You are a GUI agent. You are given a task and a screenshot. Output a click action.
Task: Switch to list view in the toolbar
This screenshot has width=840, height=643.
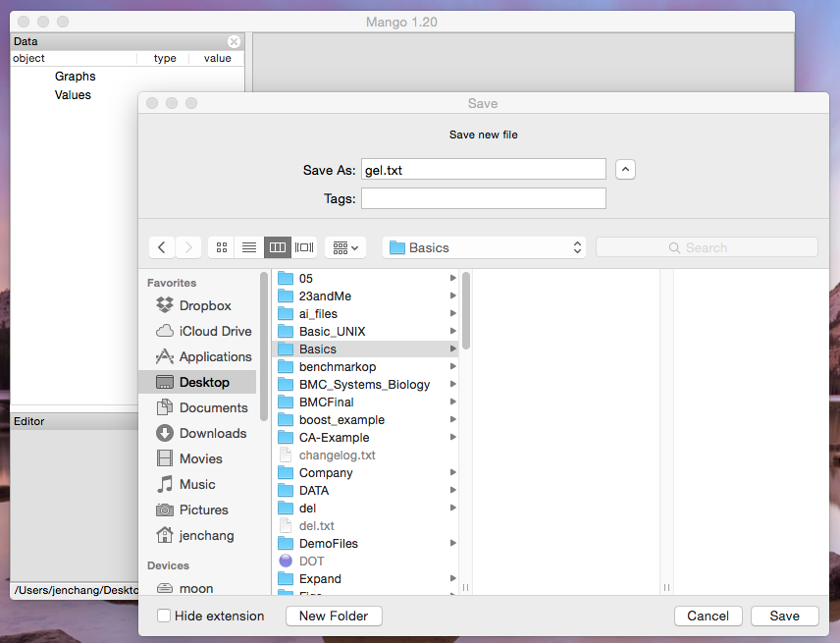(249, 247)
